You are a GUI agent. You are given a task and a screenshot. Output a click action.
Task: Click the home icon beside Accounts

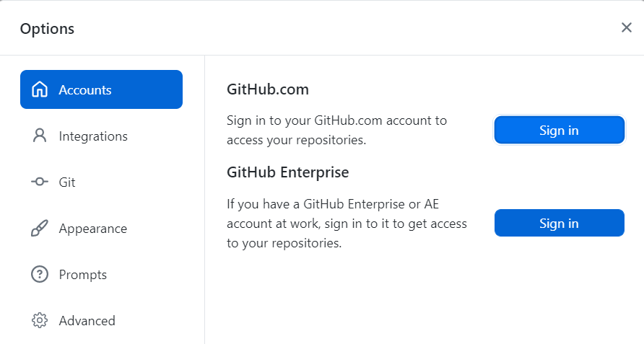(x=40, y=90)
